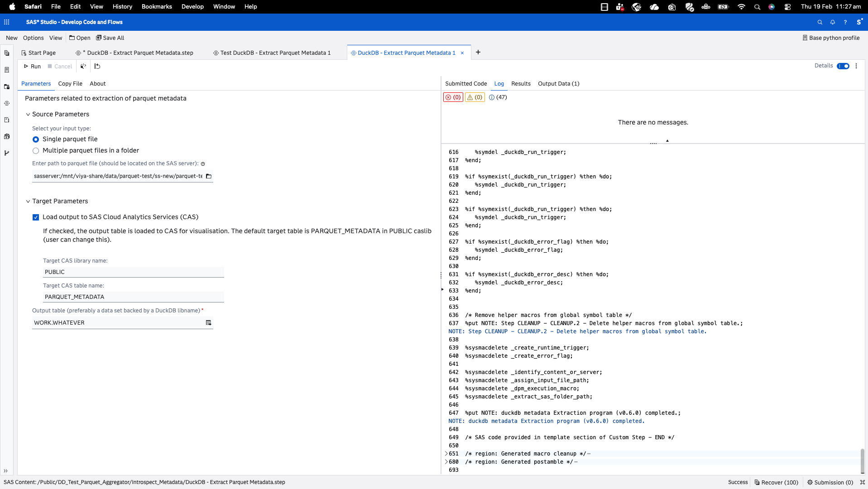Open the Steps sidebar panel icon

7,103
